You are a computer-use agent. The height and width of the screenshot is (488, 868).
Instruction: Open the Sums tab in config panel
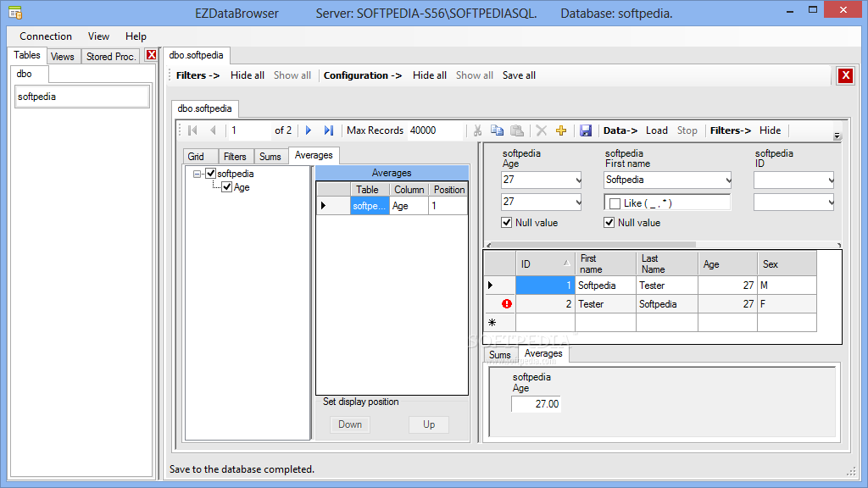(270, 157)
